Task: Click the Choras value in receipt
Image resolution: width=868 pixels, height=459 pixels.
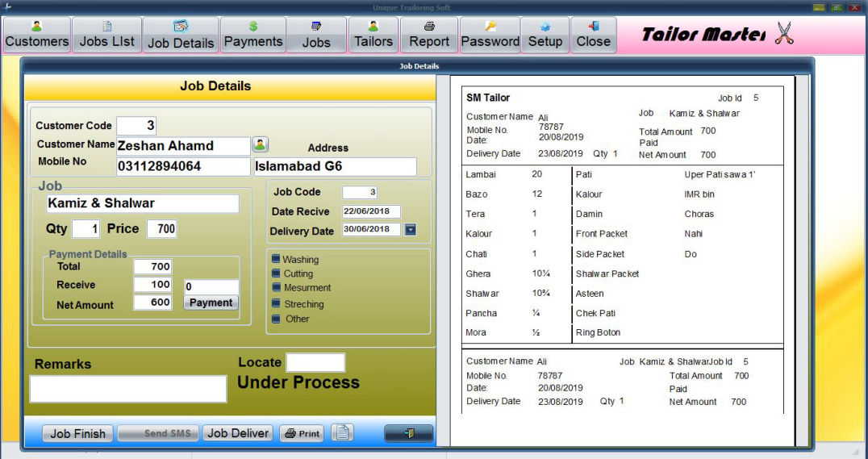Action: coord(699,215)
